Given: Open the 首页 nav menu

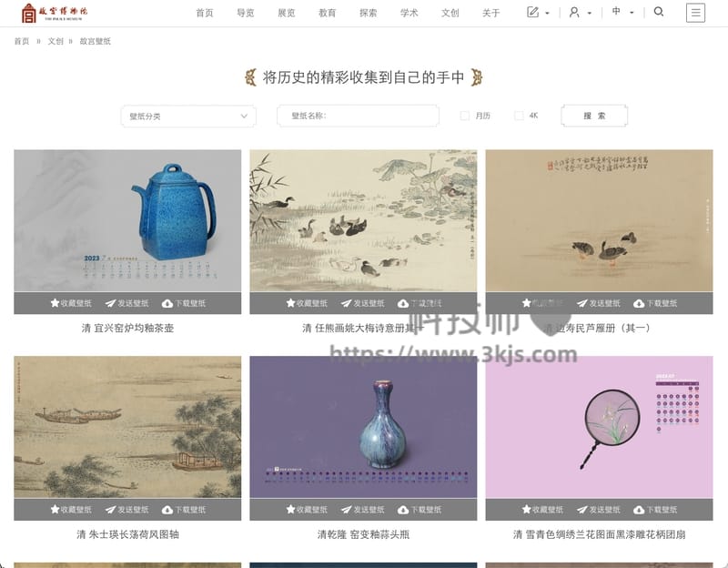Looking at the screenshot, I should pos(204,13).
